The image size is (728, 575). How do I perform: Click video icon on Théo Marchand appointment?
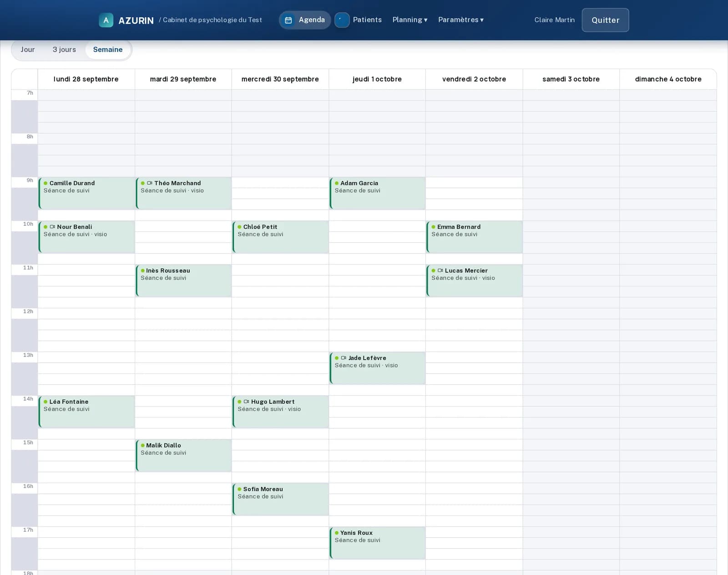pyautogui.click(x=150, y=183)
